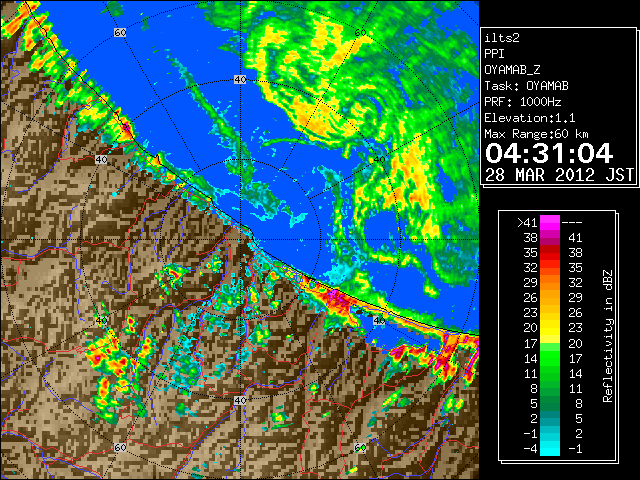
Task: Pick the red 35–38 dBZ legend swatch
Action: (x=550, y=253)
